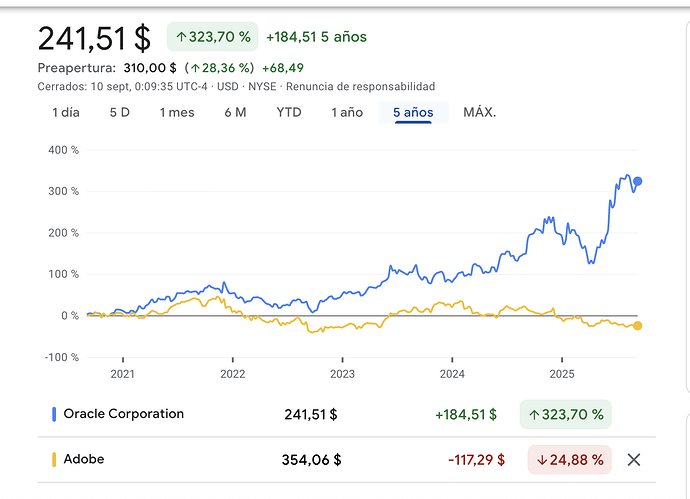
Task: Show the MÁX. time range
Action: (x=480, y=112)
